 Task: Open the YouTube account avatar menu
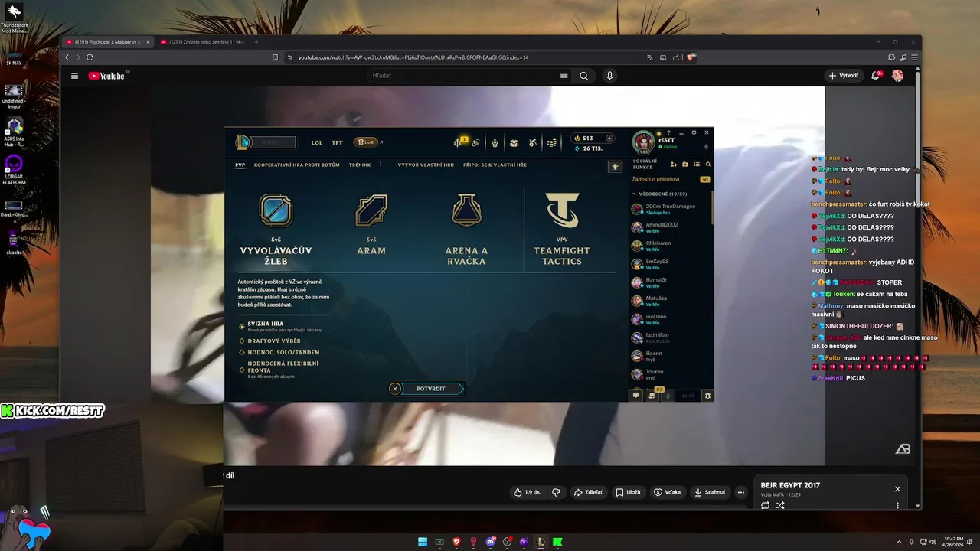pyautogui.click(x=897, y=76)
